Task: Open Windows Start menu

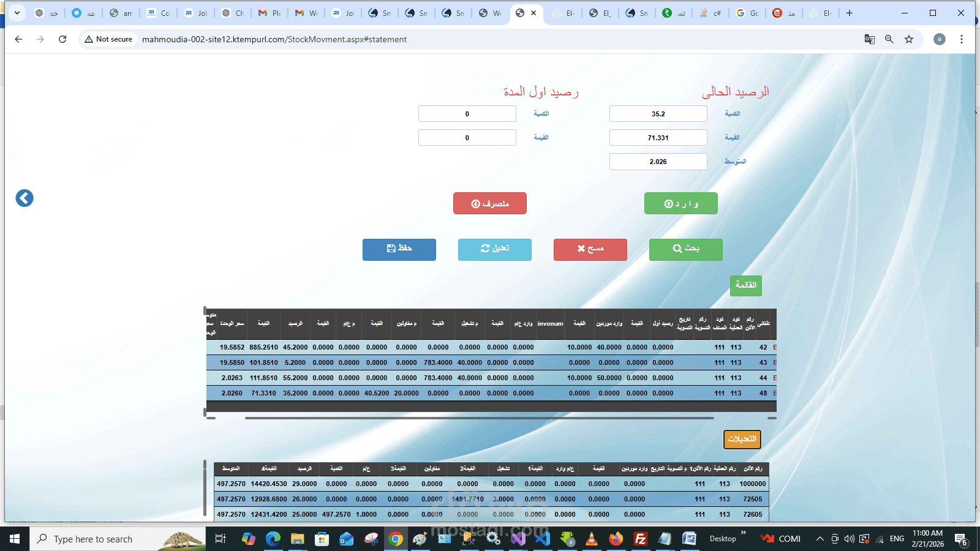Action: coord(15,539)
